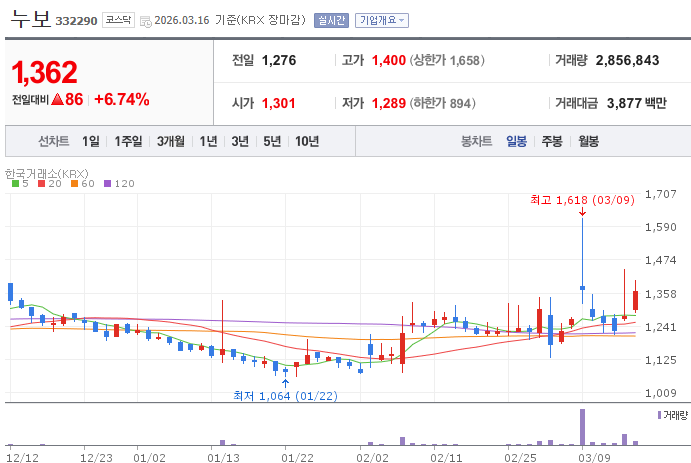Click the 1,009 price axis label
Image resolution: width=691 pixels, height=463 pixels.
pos(660,393)
